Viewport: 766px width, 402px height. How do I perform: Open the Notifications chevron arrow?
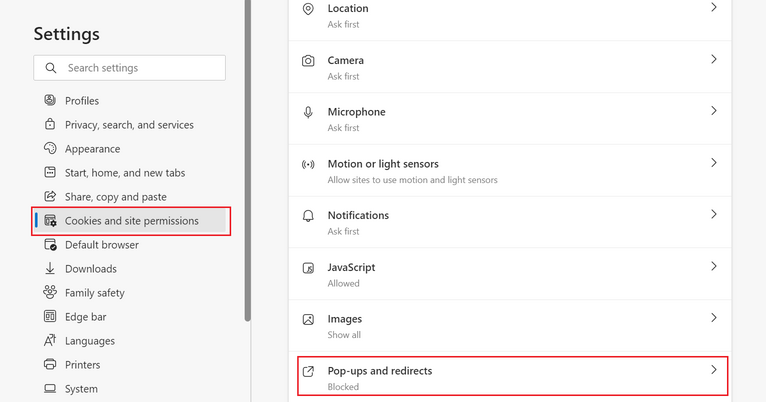[713, 215]
